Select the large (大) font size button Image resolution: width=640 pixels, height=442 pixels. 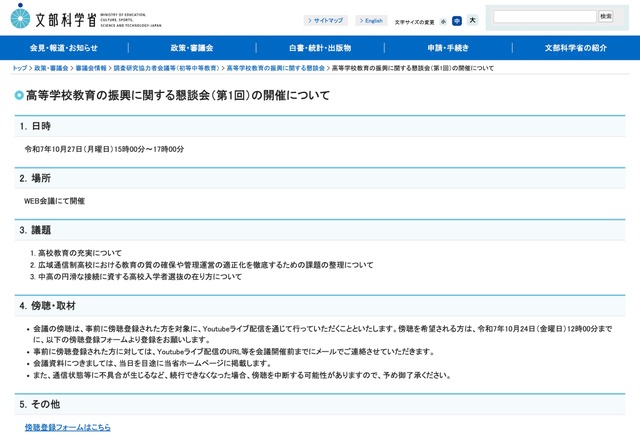472,20
